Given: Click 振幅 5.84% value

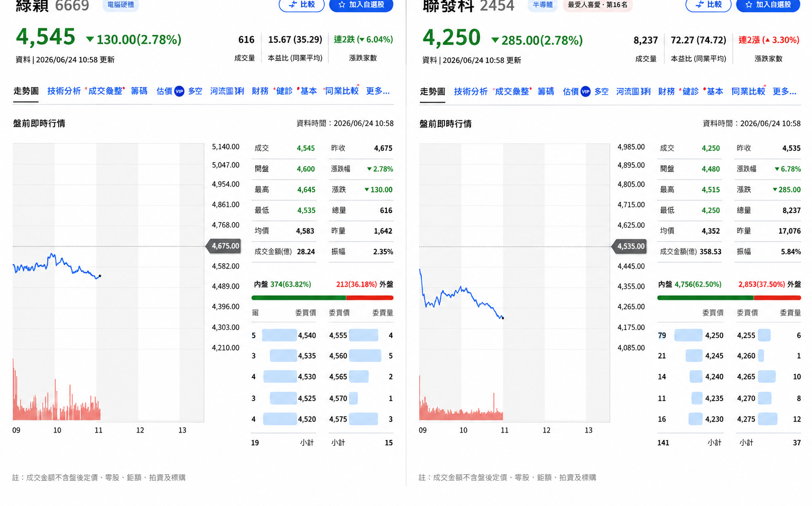Looking at the screenshot, I should click(791, 252).
